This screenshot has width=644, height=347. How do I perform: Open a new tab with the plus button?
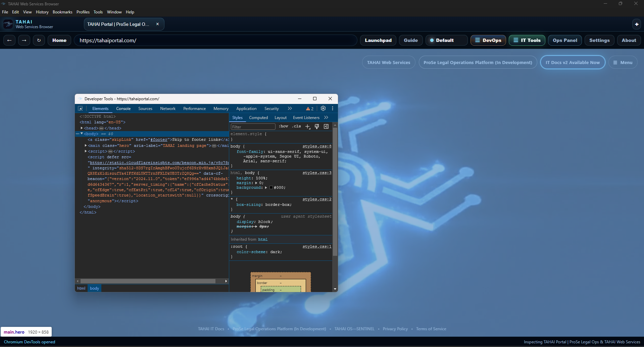coord(637,24)
